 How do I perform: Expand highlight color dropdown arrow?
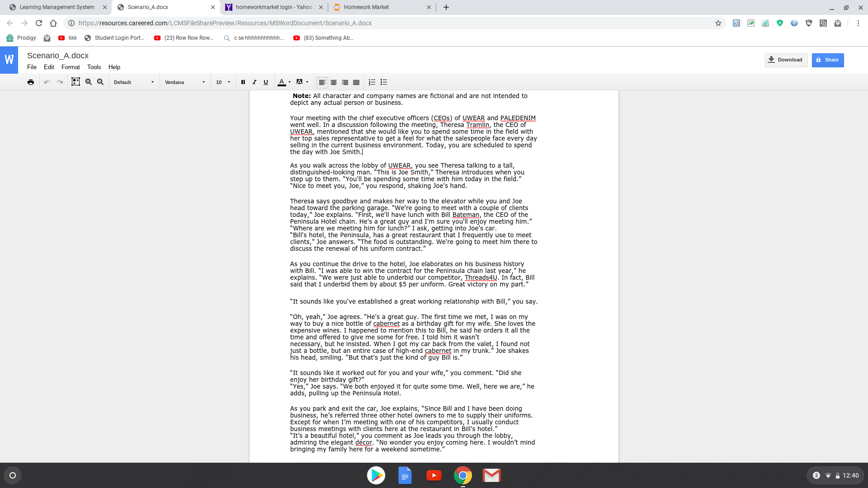click(307, 82)
